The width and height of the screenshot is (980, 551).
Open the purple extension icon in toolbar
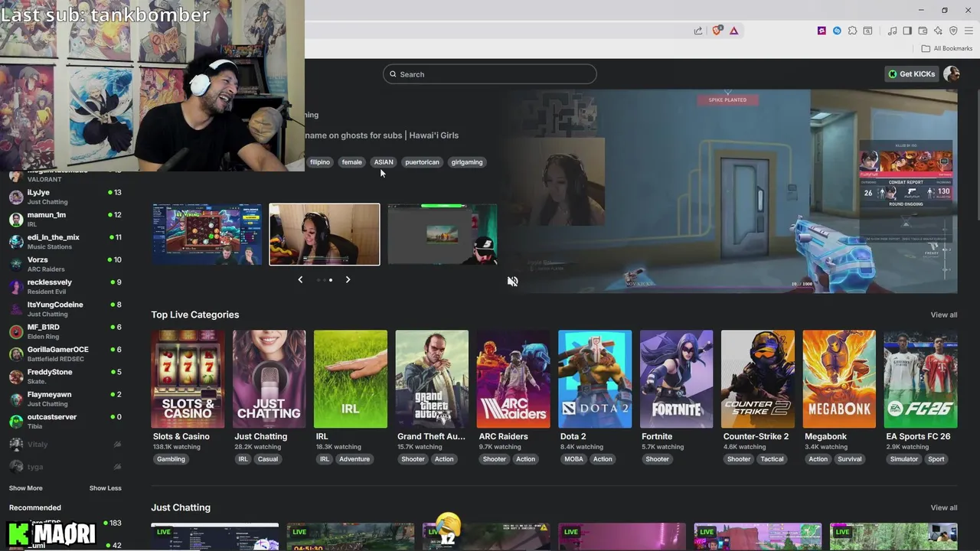point(822,31)
